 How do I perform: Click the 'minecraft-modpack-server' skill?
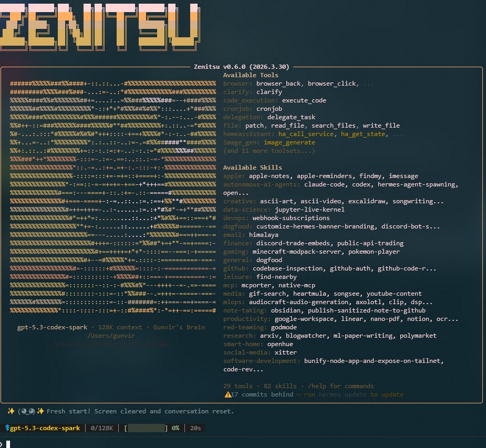click(x=297, y=251)
